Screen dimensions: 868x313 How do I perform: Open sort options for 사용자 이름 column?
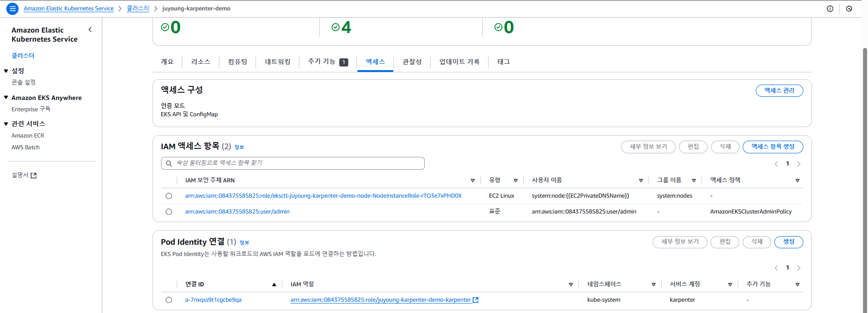tap(641, 180)
